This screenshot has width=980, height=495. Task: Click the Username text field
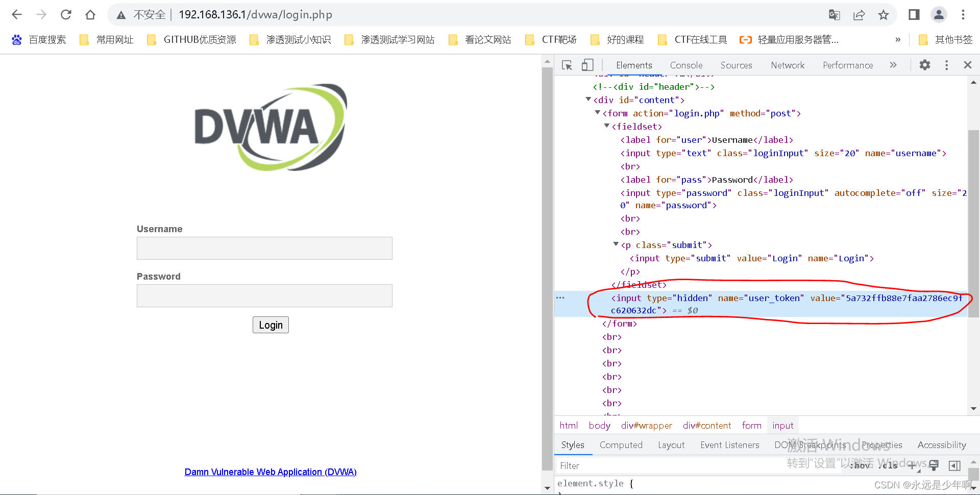pyautogui.click(x=264, y=248)
